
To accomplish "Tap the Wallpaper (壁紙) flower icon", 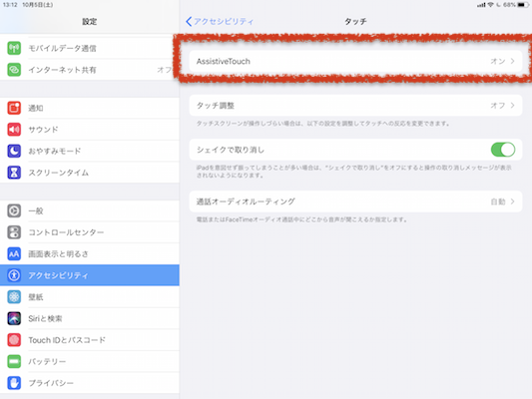I will pyautogui.click(x=14, y=297).
